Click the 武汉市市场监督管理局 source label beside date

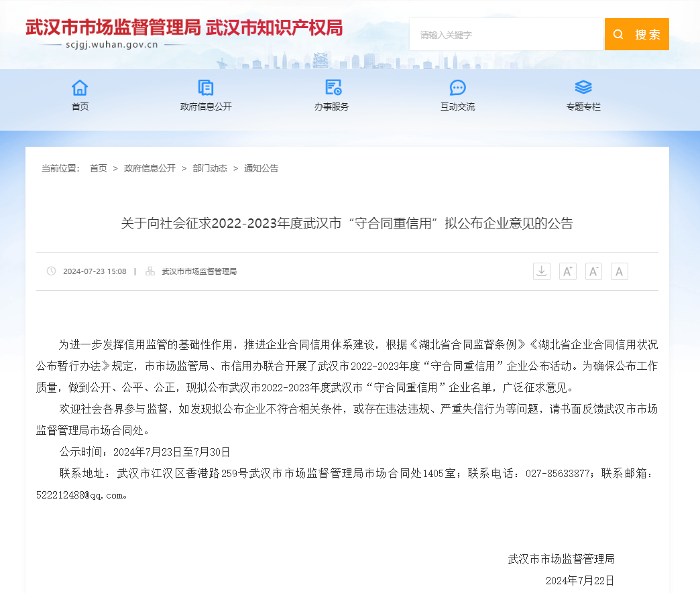tap(199, 271)
